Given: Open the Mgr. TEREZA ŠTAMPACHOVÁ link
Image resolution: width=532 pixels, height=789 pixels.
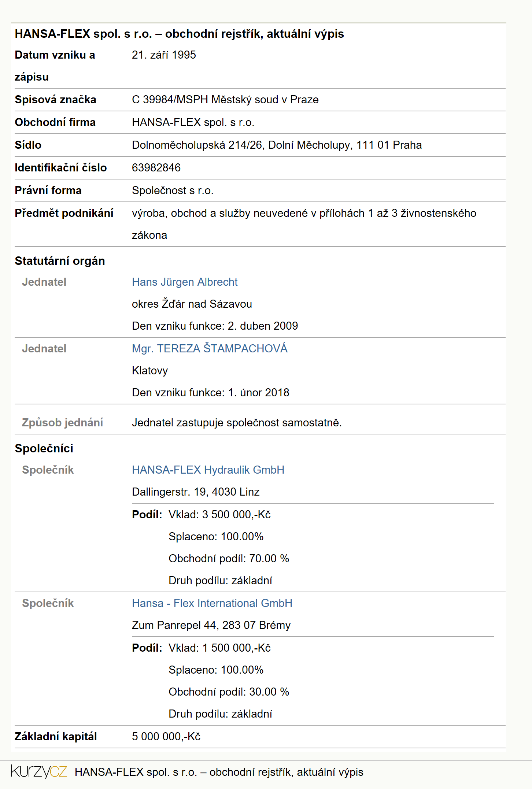Looking at the screenshot, I should point(210,349).
